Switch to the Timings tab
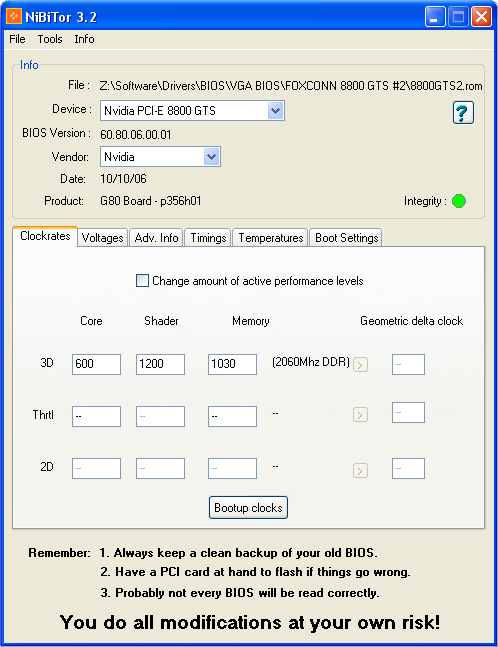The width and height of the screenshot is (498, 647). pyautogui.click(x=208, y=238)
